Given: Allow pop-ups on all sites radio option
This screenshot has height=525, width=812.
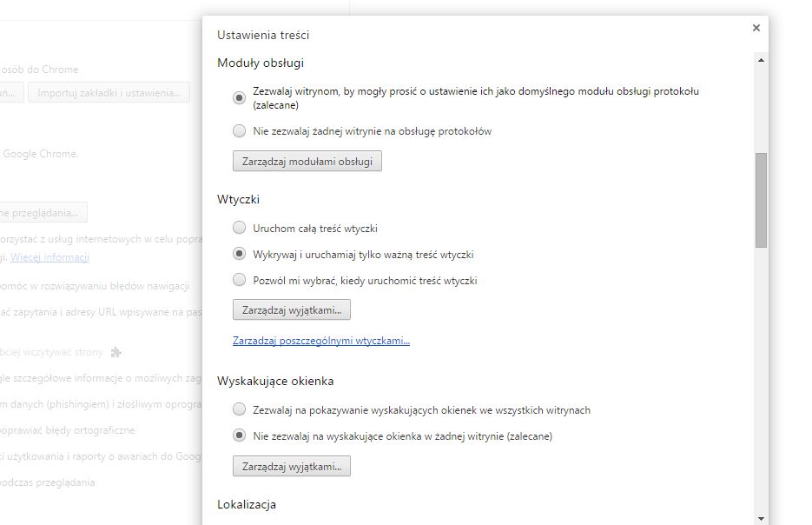Looking at the screenshot, I should pyautogui.click(x=239, y=409).
